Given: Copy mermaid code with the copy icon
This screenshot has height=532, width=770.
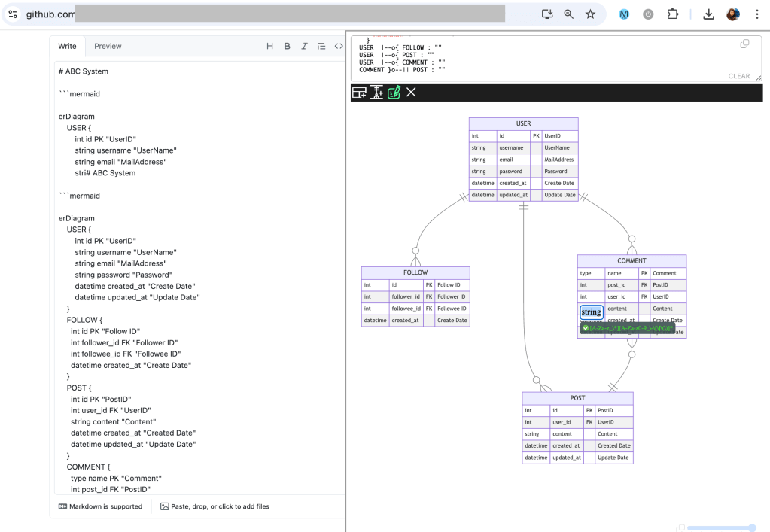Looking at the screenshot, I should tap(744, 44).
